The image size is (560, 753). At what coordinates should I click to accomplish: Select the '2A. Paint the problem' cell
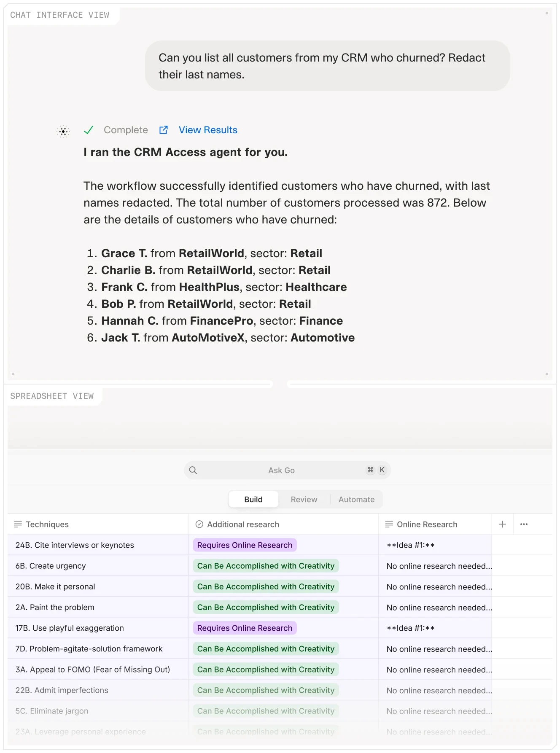[98, 607]
